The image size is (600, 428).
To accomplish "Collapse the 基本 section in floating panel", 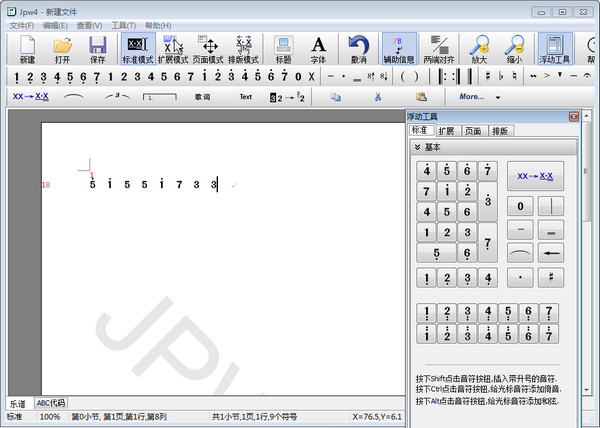I will [x=418, y=147].
